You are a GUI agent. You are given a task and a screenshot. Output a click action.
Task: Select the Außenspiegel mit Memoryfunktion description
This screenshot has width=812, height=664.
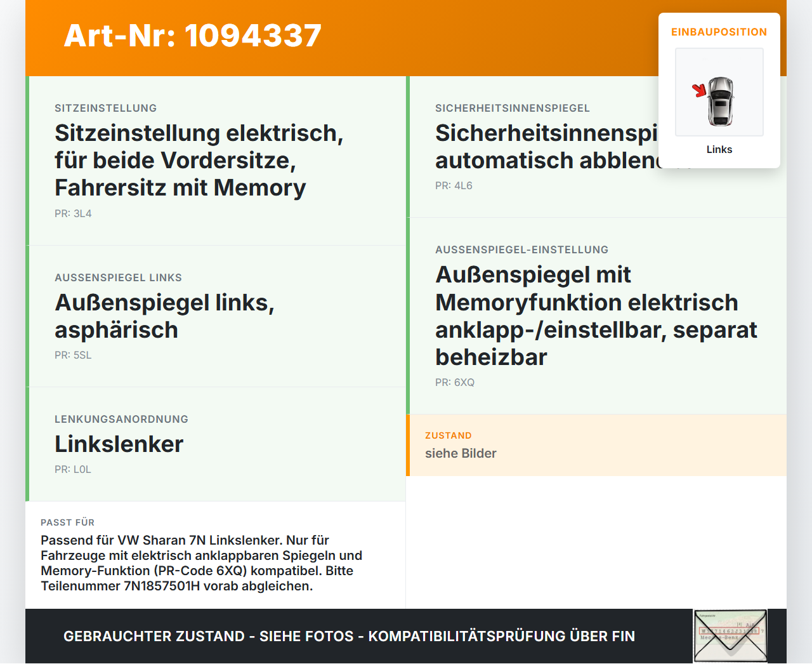(x=596, y=315)
